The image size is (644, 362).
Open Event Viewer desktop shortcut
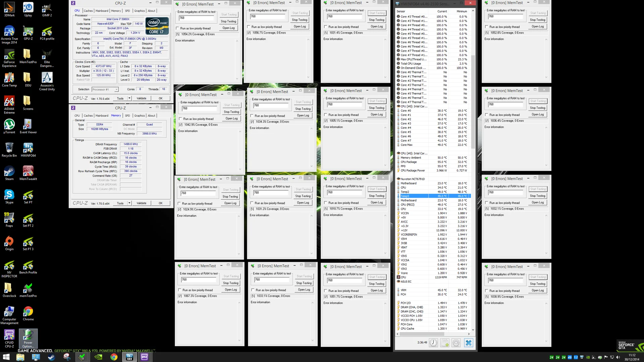(x=28, y=126)
